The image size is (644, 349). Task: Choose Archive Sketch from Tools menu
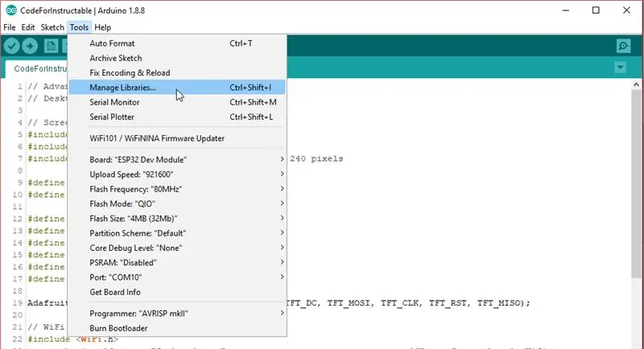click(177, 58)
